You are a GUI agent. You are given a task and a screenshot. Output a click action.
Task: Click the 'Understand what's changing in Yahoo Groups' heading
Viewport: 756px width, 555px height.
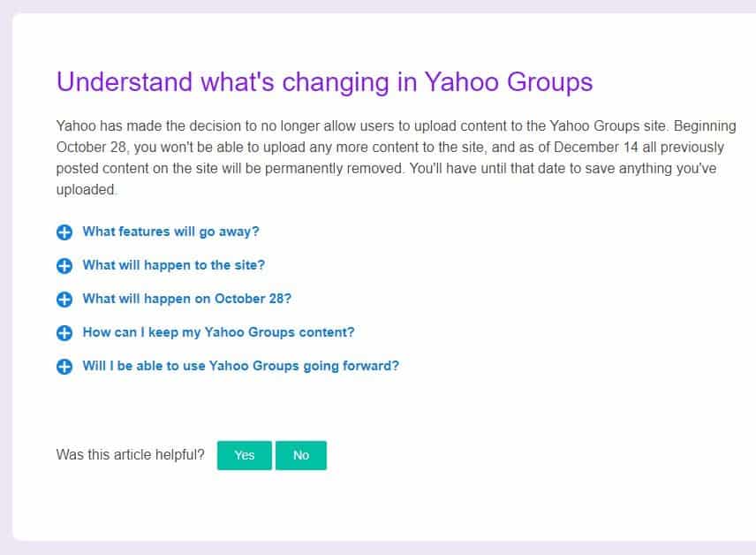[x=324, y=82]
